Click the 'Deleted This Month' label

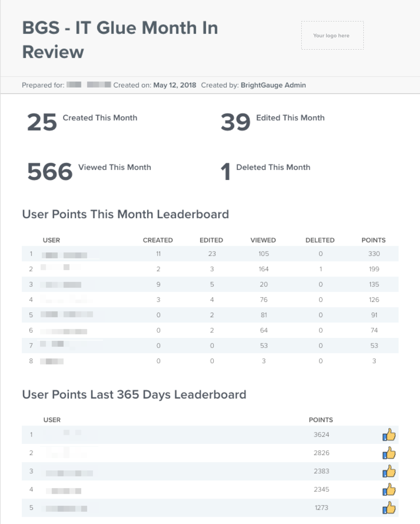coord(273,167)
